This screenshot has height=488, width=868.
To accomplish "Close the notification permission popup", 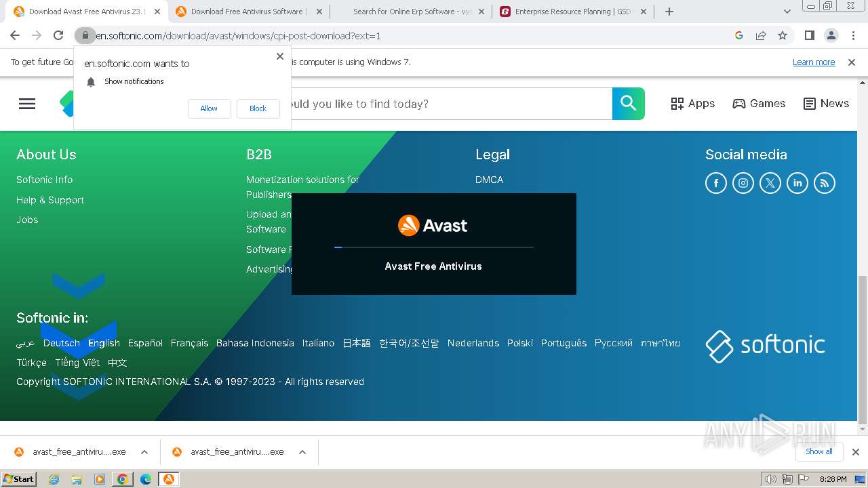I will click(x=280, y=56).
